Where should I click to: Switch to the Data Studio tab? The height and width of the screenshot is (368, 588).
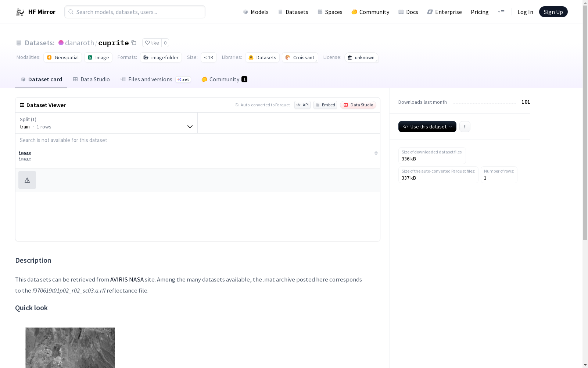point(91,79)
